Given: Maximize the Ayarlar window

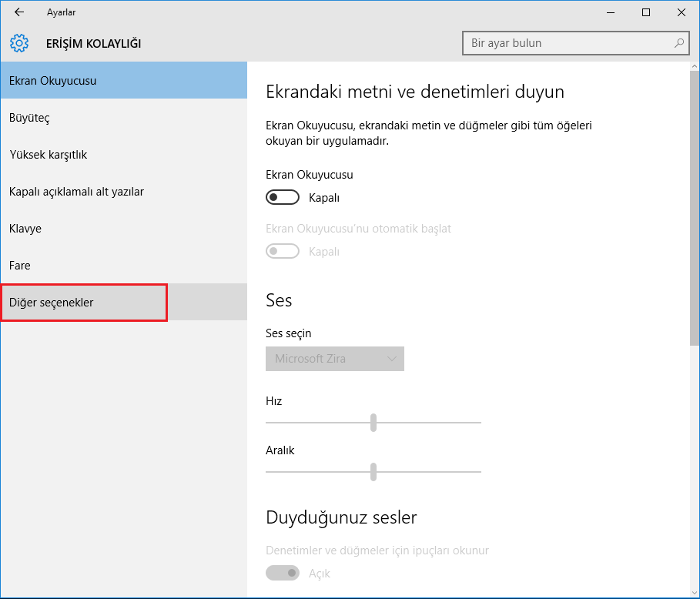Looking at the screenshot, I should (646, 12).
